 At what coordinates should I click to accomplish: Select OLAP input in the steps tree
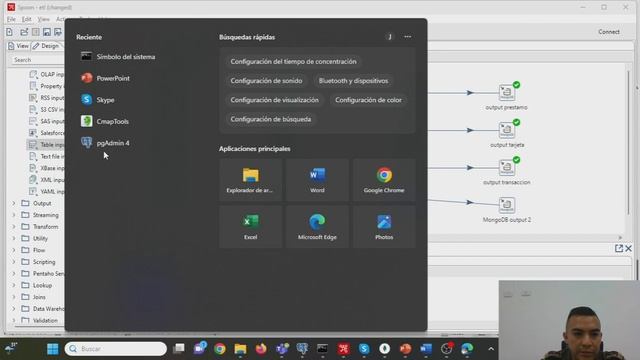(x=46, y=74)
